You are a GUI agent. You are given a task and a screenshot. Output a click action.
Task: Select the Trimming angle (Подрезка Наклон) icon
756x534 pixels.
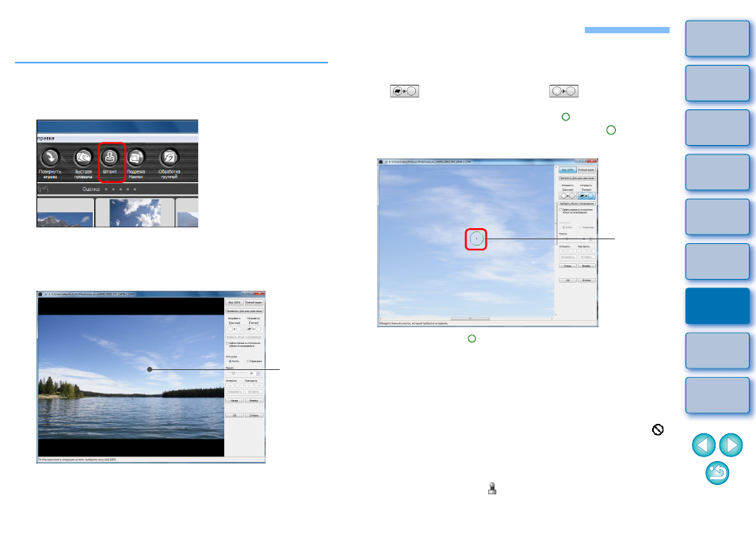tap(136, 157)
